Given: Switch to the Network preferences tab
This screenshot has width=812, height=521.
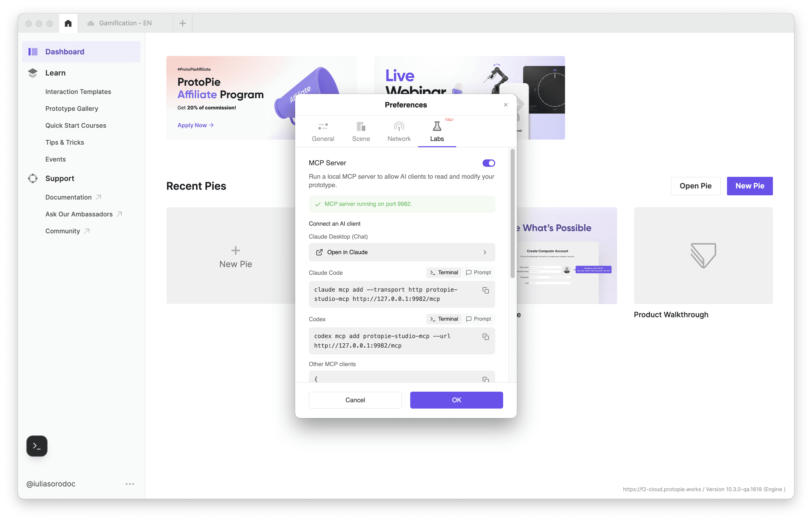Looking at the screenshot, I should click(x=399, y=132).
